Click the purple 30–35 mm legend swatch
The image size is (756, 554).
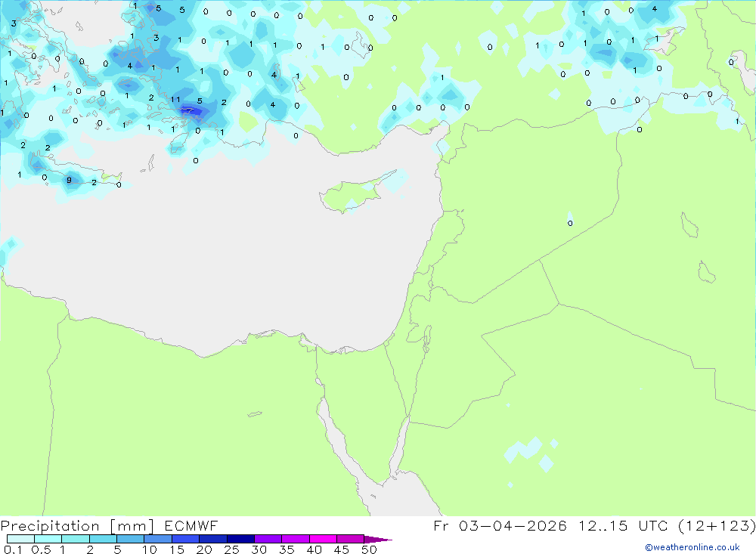click(x=268, y=539)
